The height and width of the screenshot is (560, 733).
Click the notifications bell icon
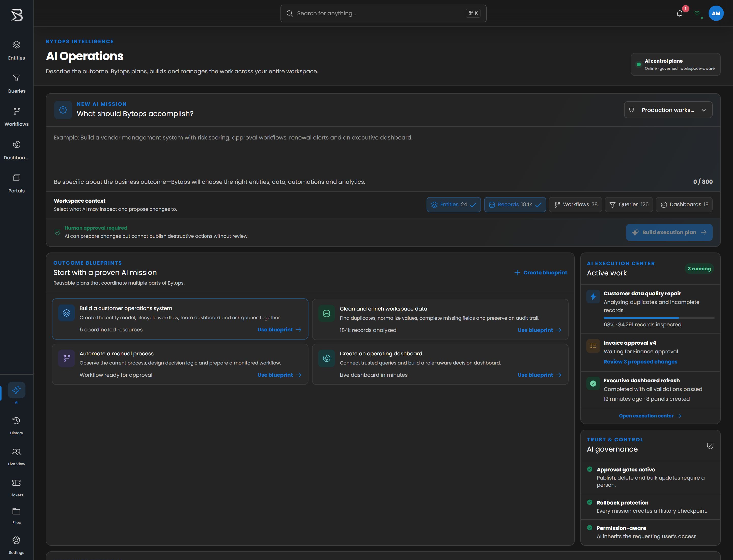(680, 14)
